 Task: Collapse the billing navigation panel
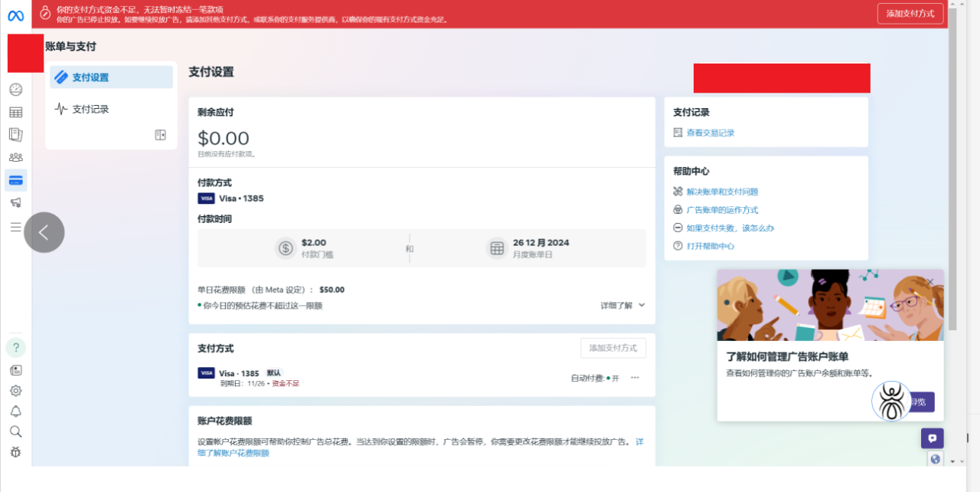coord(160,135)
